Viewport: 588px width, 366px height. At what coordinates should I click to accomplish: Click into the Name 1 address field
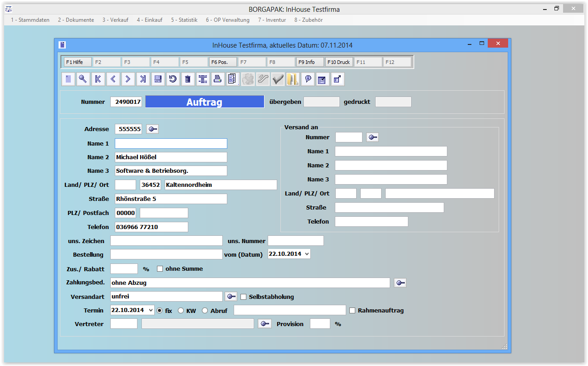pyautogui.click(x=171, y=144)
